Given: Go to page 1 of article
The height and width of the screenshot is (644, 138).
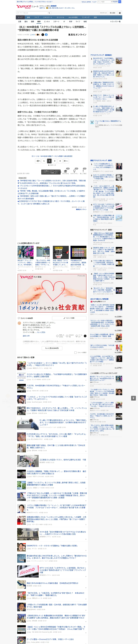Looking at the screenshot, I should click(44, 161).
